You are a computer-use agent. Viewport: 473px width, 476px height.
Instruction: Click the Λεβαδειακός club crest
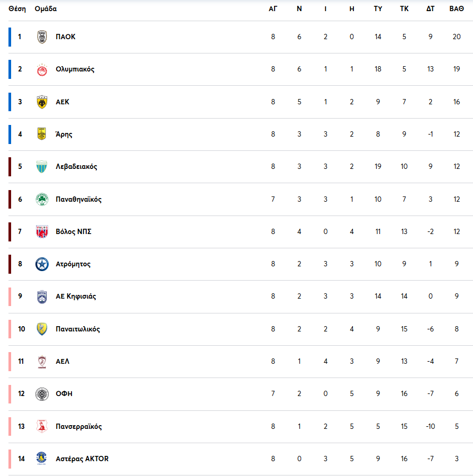(x=42, y=167)
